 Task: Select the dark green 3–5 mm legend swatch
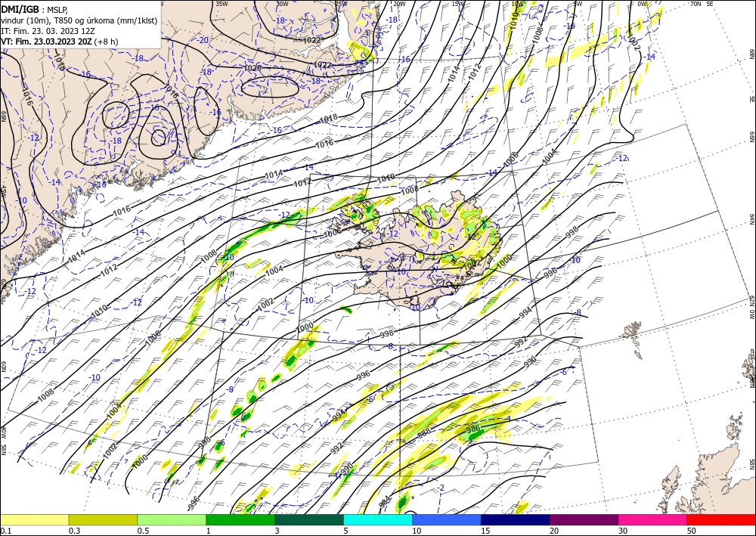tap(309, 520)
